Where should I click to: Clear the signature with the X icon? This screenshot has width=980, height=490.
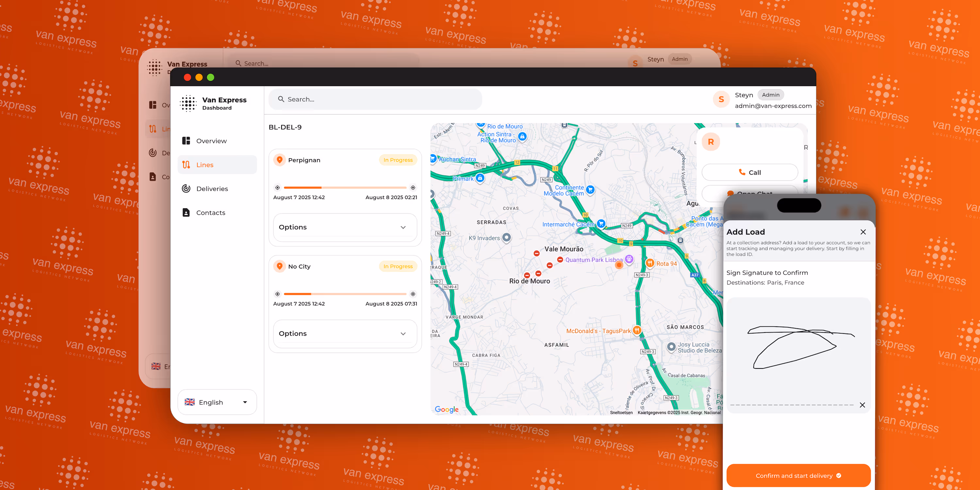[x=862, y=405]
